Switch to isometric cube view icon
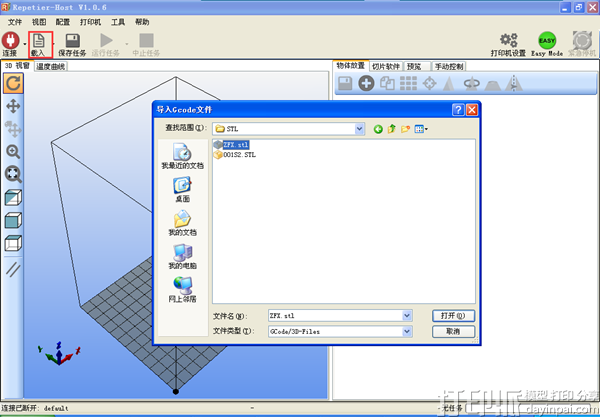Image resolution: width=600 pixels, height=417 pixels. (13, 198)
